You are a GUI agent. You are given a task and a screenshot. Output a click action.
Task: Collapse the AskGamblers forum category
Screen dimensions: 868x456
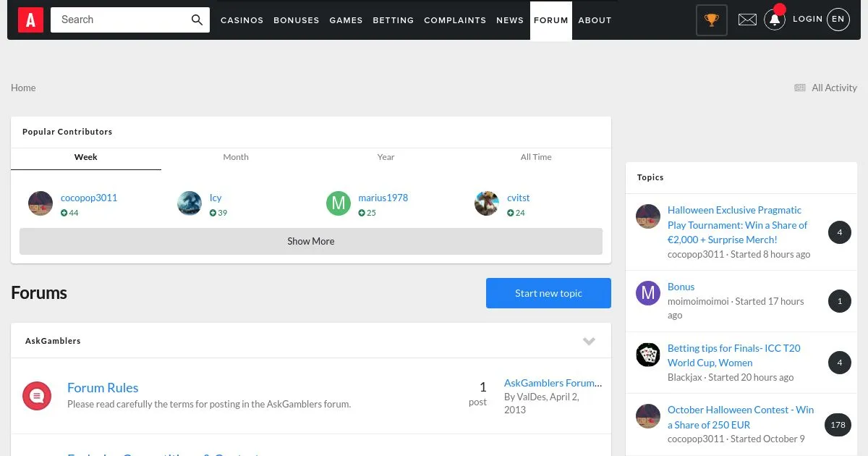tap(589, 341)
